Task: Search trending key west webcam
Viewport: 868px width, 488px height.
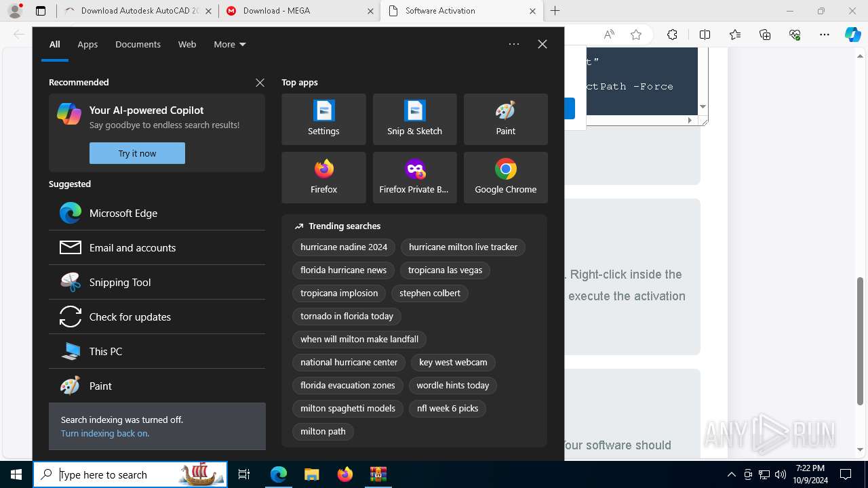Action: pos(453,363)
